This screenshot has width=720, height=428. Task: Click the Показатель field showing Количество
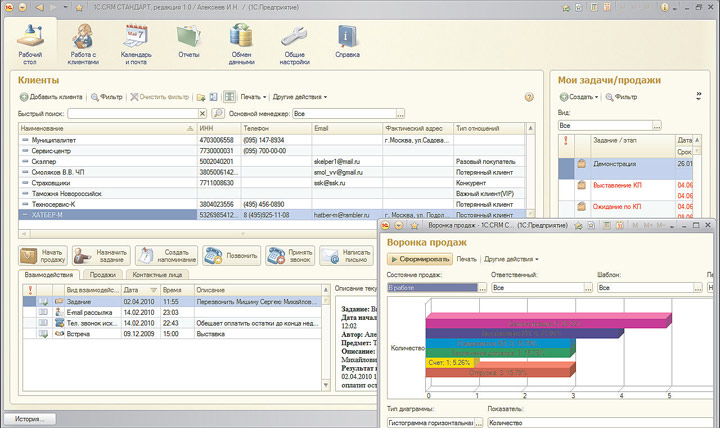[x=602, y=423]
